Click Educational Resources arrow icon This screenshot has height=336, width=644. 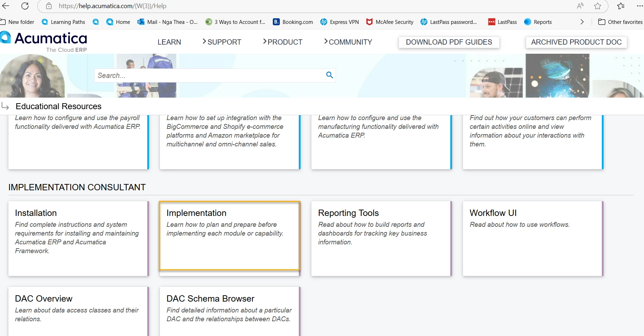tap(5, 106)
